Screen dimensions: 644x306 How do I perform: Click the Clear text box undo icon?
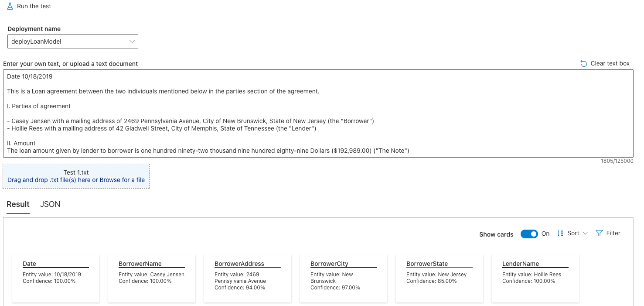[584, 64]
